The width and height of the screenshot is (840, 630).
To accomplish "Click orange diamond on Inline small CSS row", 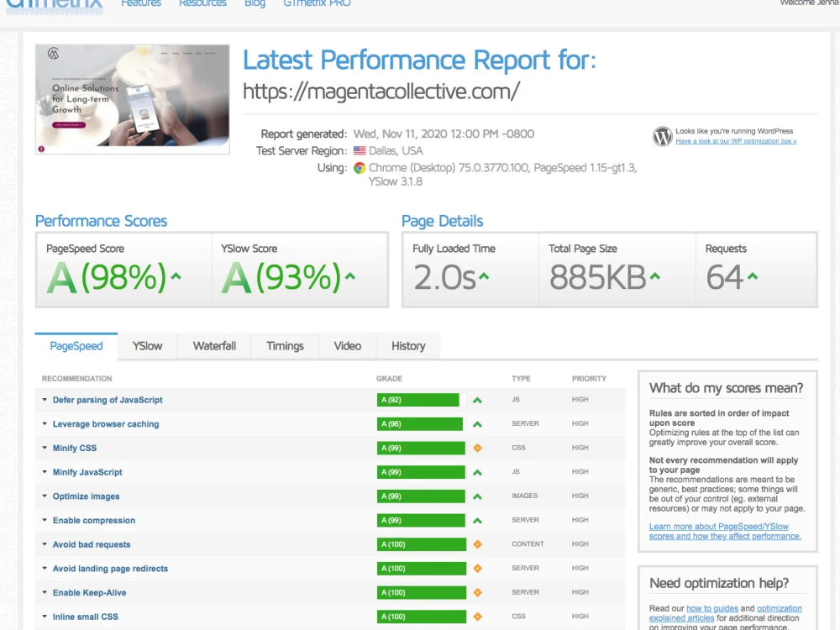I will pyautogui.click(x=477, y=617).
